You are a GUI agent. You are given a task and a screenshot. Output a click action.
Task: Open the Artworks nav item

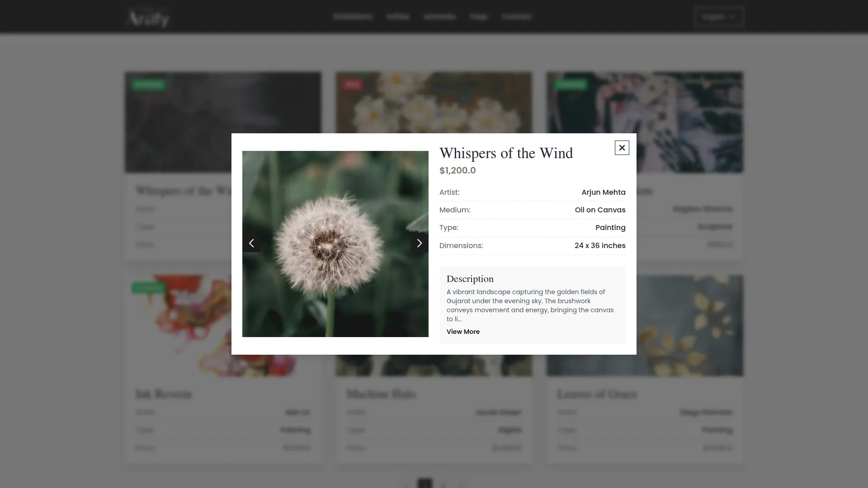[x=439, y=17]
